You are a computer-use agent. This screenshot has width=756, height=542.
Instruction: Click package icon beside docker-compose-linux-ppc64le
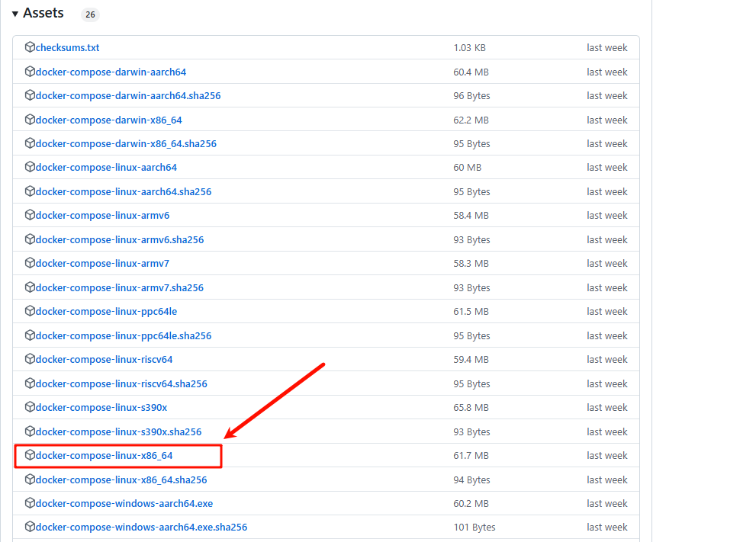coord(30,311)
